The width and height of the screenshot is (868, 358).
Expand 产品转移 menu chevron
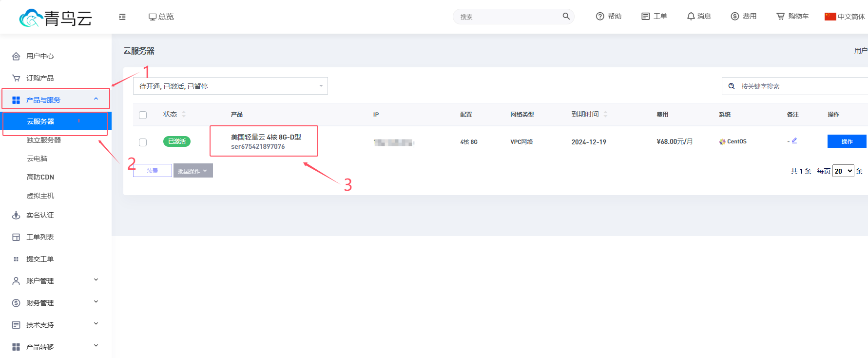tap(96, 346)
